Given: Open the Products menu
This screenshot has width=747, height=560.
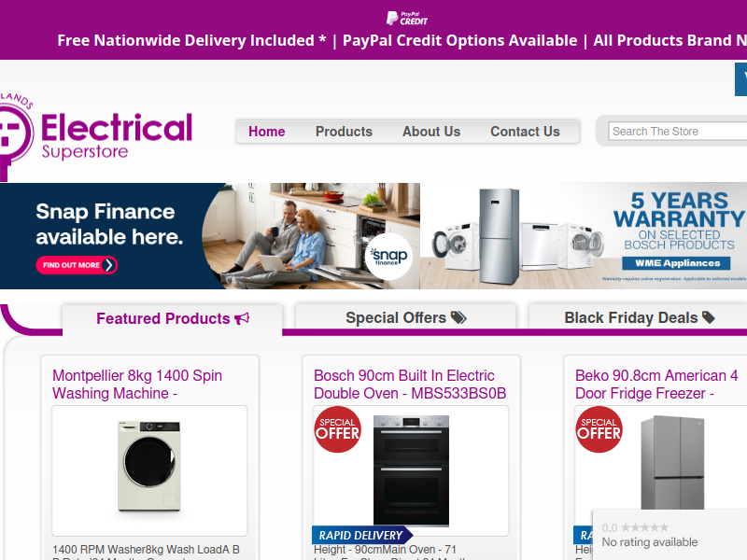Looking at the screenshot, I should [344, 132].
